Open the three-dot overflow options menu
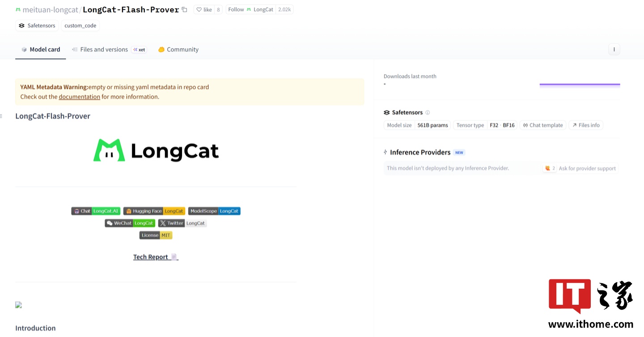The height and width of the screenshot is (337, 644). pyautogui.click(x=614, y=49)
